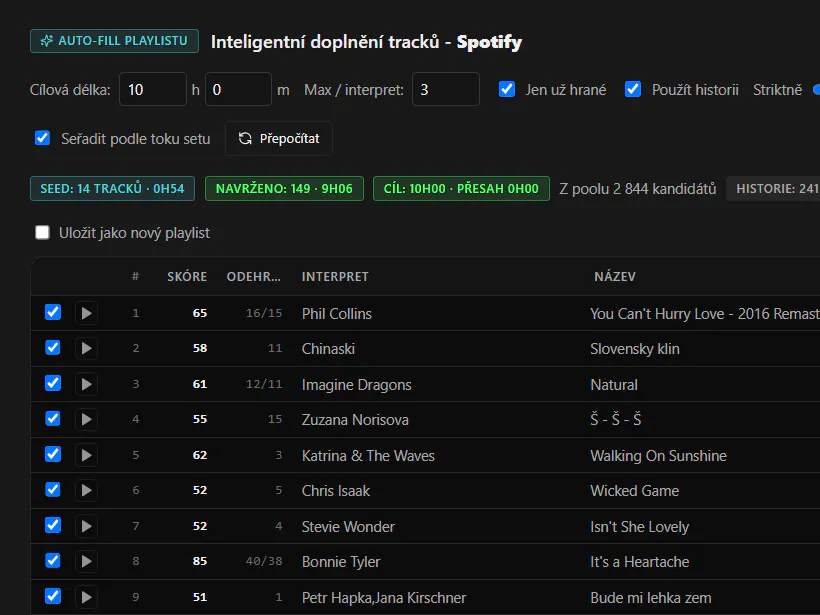Uncheck the Stevie Wonder row checkbox
This screenshot has width=820, height=615.
[x=53, y=525]
